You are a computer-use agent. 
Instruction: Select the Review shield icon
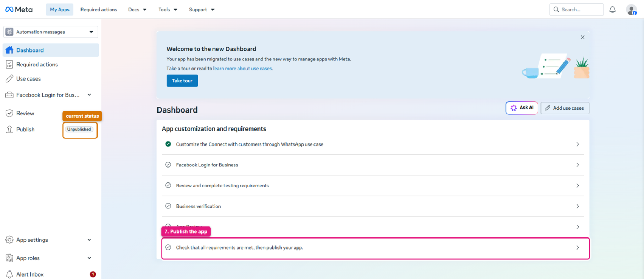pos(10,113)
